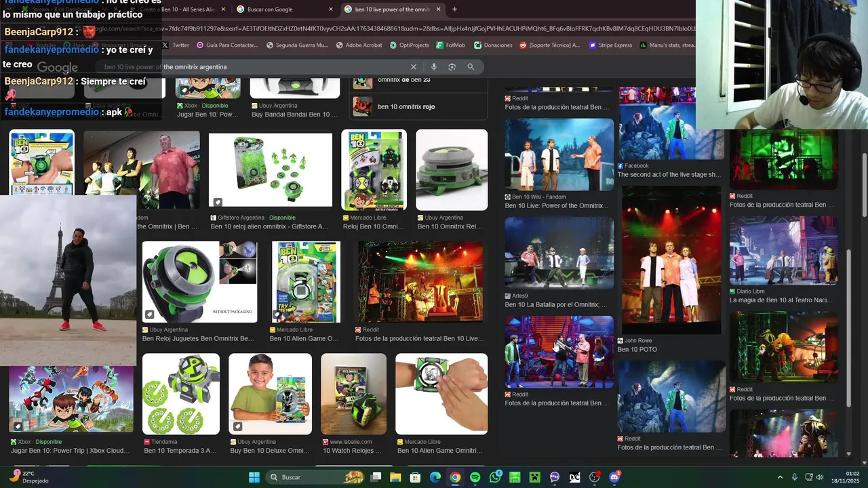Open Tiendamia 'Ben 10 Temporada 3' image

coord(181,394)
